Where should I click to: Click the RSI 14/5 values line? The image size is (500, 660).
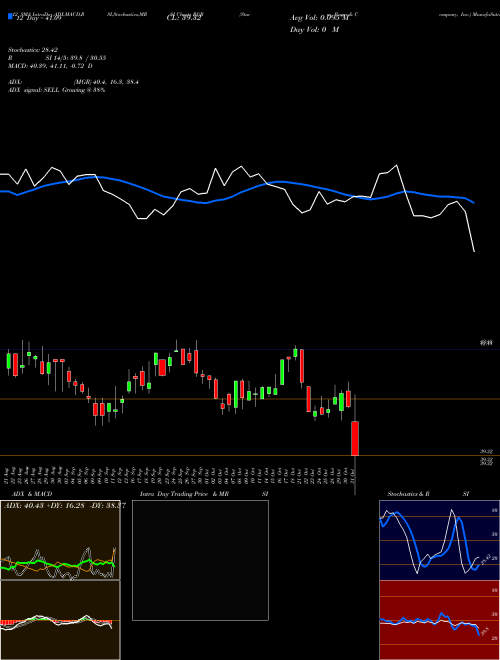tap(57, 58)
